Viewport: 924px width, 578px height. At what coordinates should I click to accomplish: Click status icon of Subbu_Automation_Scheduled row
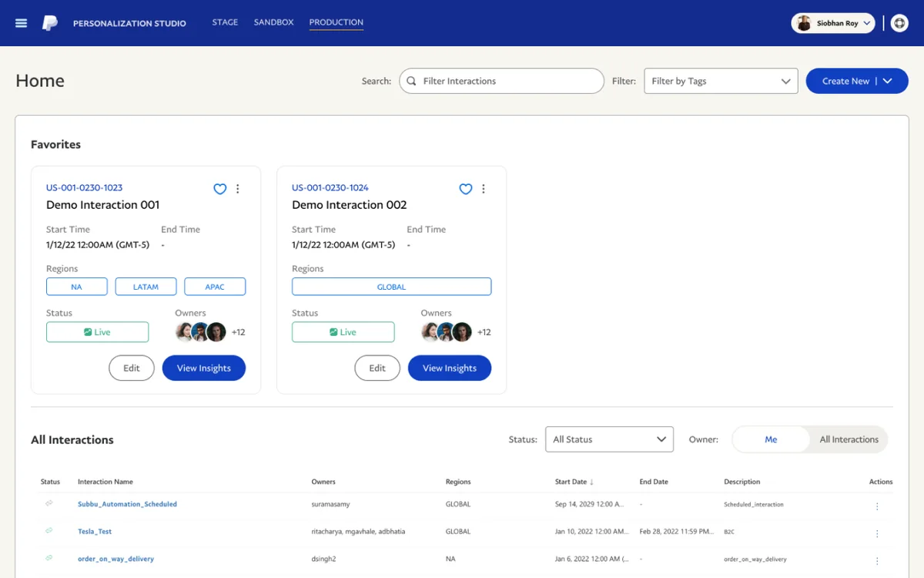(49, 504)
